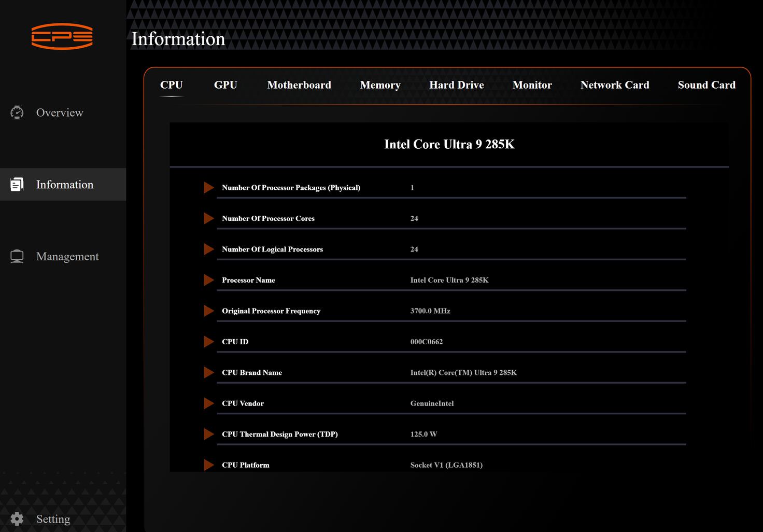
Task: Click the Management monitor icon
Action: tap(17, 257)
